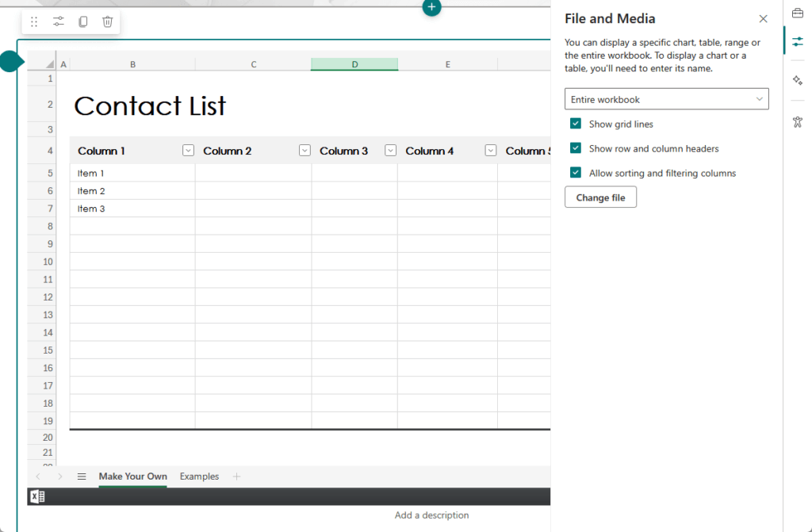Click the Excel logo in bottom bar

(x=37, y=497)
